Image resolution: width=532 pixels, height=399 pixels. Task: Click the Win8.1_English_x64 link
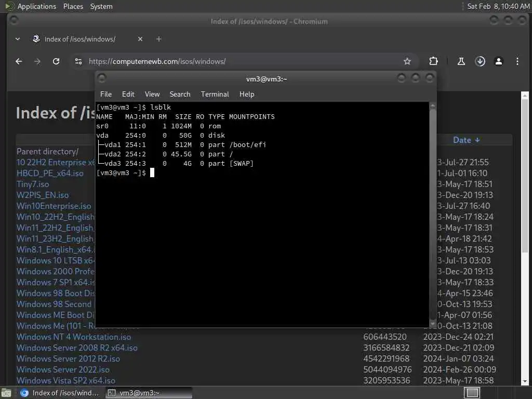point(56,250)
